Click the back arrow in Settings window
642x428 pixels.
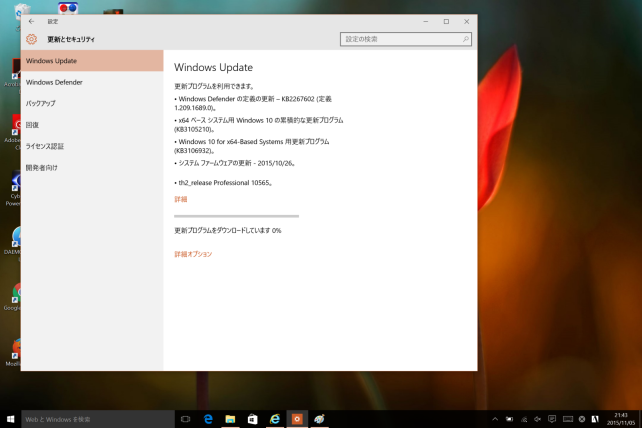tap(32, 21)
